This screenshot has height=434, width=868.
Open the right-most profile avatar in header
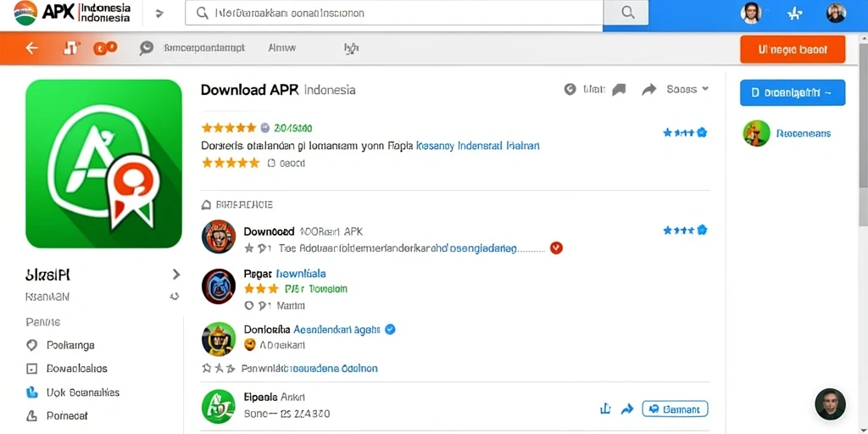(x=836, y=13)
